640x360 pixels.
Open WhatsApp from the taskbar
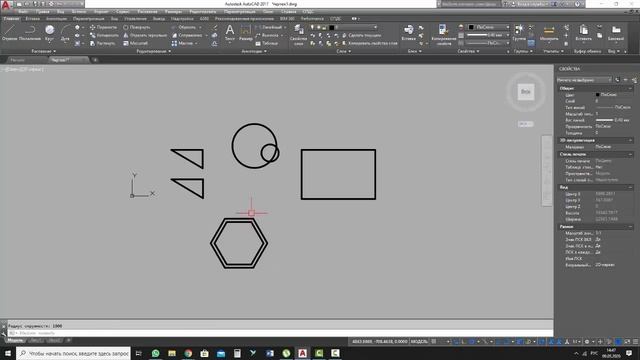tap(156, 353)
